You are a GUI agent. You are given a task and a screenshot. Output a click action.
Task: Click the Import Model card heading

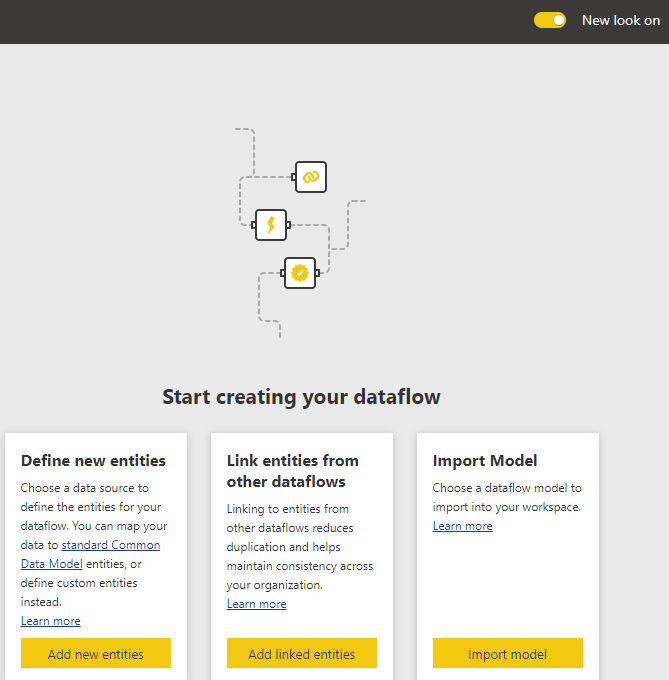point(485,461)
